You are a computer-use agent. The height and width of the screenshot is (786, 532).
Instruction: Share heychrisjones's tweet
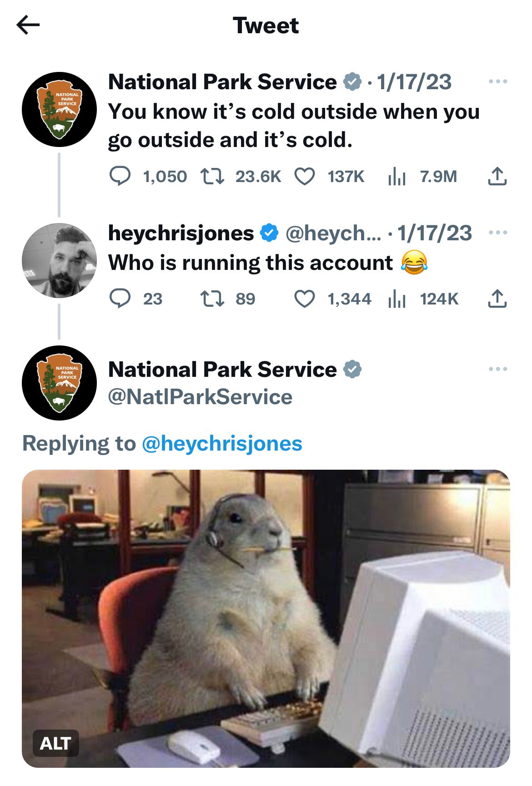(497, 299)
